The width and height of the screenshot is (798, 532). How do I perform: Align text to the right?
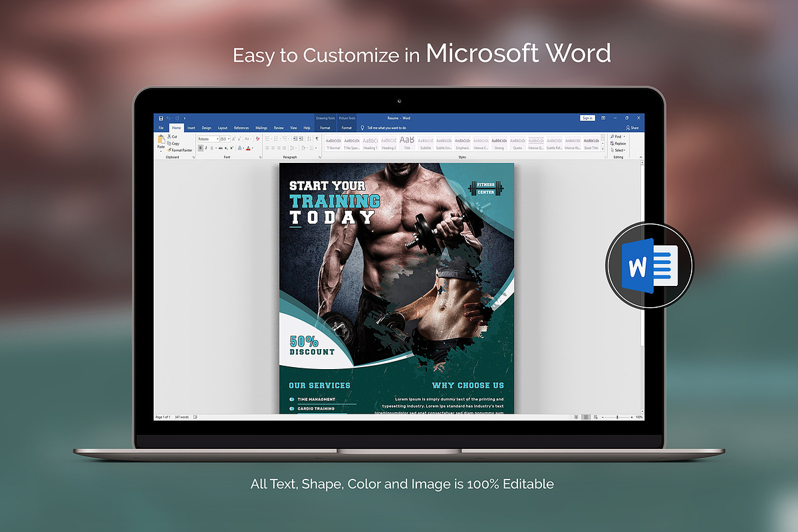pos(279,148)
